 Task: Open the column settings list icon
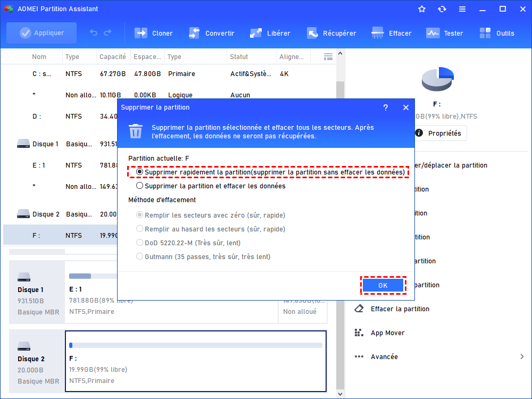click(x=328, y=57)
